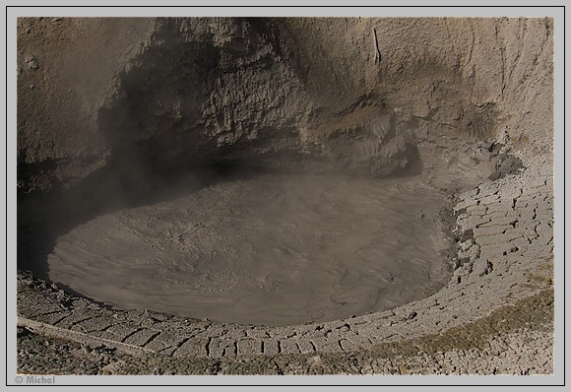Screen dimensions: 571x392
Task: Click the thin stick on the upper wall
Action: pyautogui.click(x=376, y=46)
